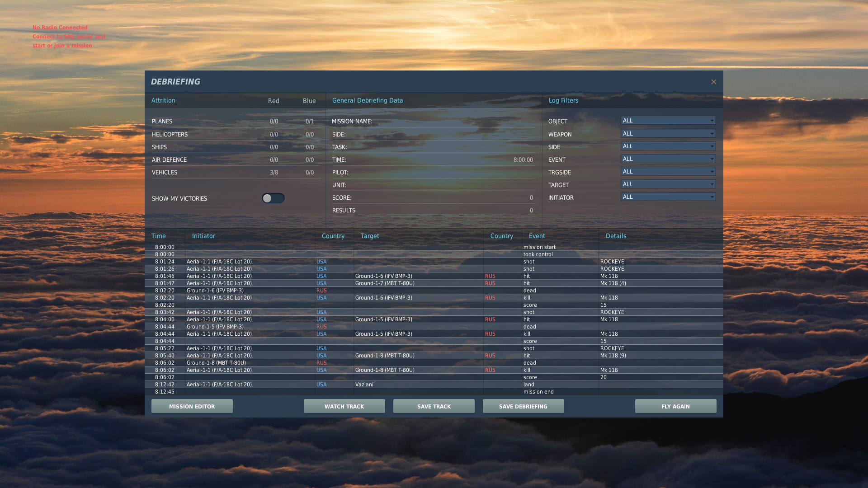Click the Save Track button
Image resolution: width=868 pixels, height=488 pixels.
(434, 406)
